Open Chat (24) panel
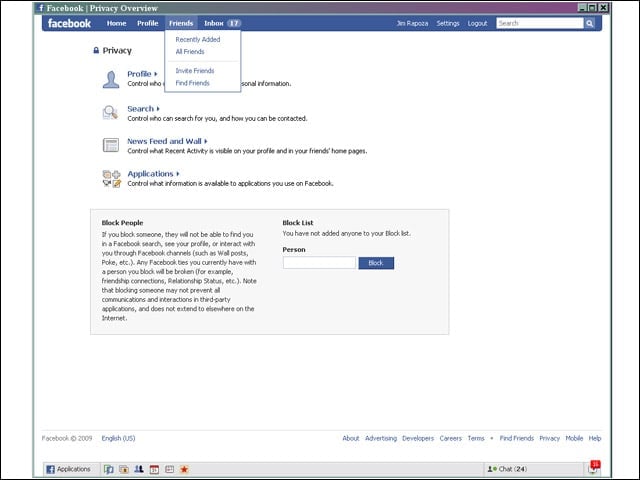 [x=507, y=469]
